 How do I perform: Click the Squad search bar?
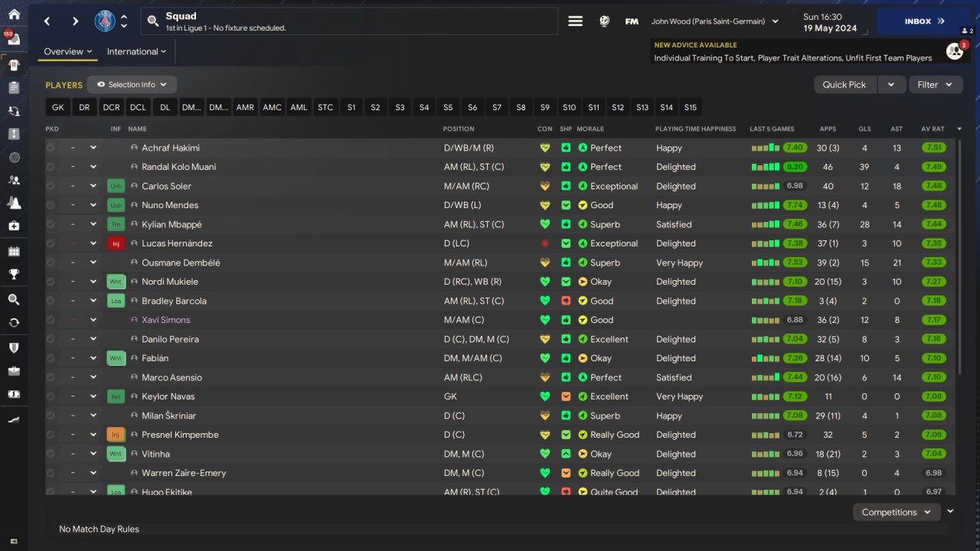[x=351, y=21]
